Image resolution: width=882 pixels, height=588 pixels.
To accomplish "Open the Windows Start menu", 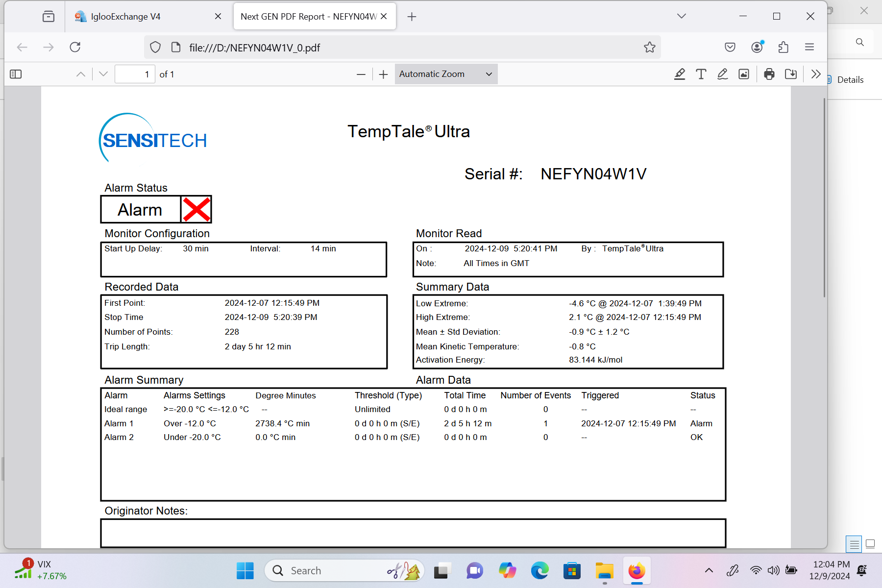I will click(x=245, y=571).
